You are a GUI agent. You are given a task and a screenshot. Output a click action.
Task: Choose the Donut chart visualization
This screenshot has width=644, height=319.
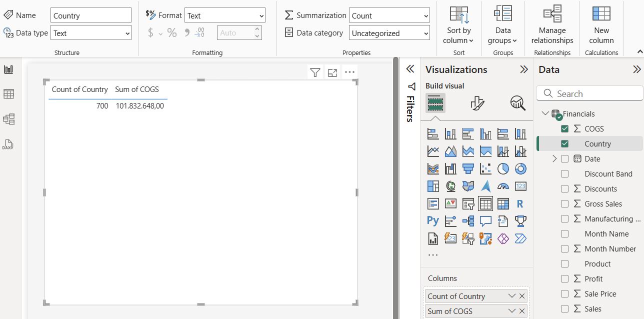coord(520,169)
